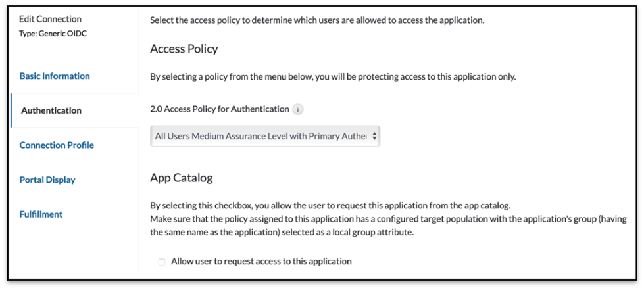The width and height of the screenshot is (644, 290).
Task: Click the Access Policy section heading
Action: pyautogui.click(x=184, y=49)
